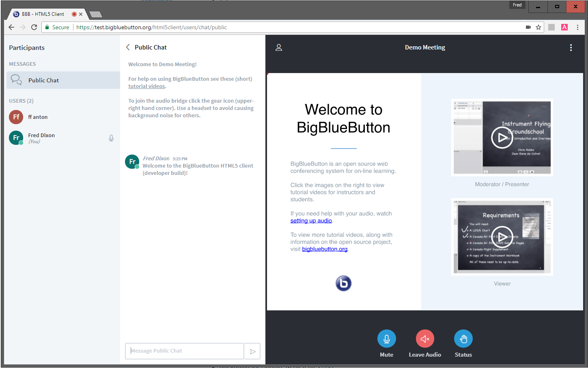Image resolution: width=588 pixels, height=368 pixels.
Task: Click the Leave Audio icon
Action: pyautogui.click(x=424, y=338)
